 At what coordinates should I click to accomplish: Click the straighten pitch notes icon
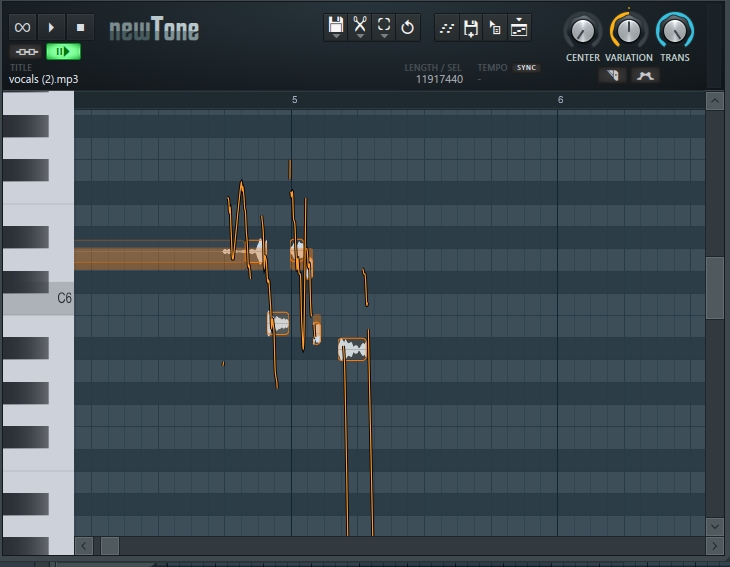(x=447, y=28)
